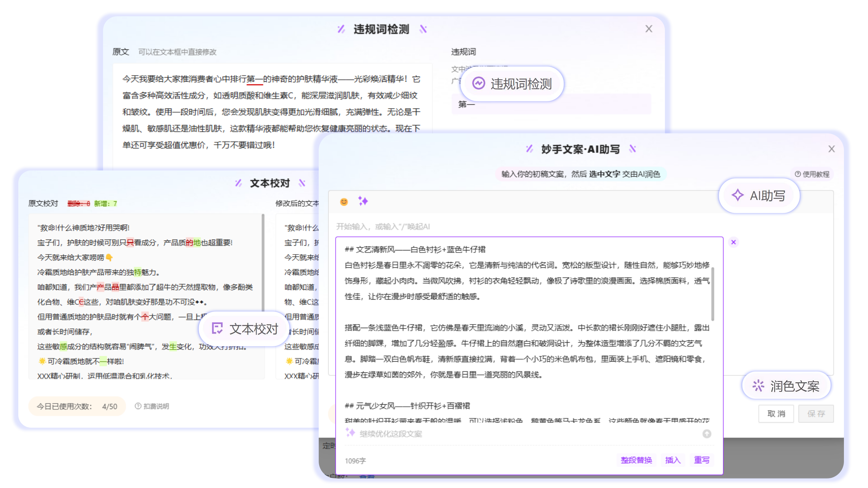
Task: Click the scrollbar of the 原文校对 text box
Action: coord(263,263)
